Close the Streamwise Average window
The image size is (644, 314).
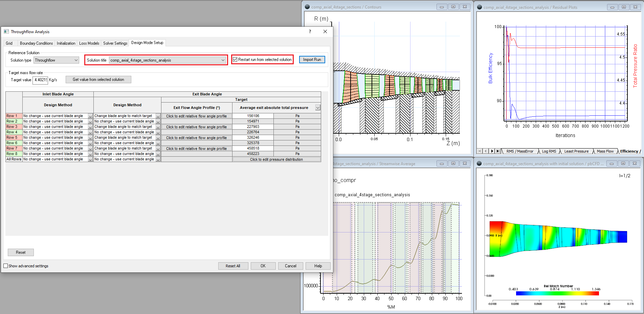click(x=465, y=163)
